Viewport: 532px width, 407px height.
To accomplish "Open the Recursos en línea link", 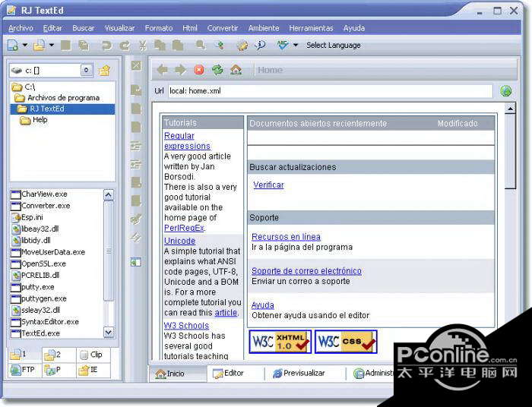I will pyautogui.click(x=286, y=237).
